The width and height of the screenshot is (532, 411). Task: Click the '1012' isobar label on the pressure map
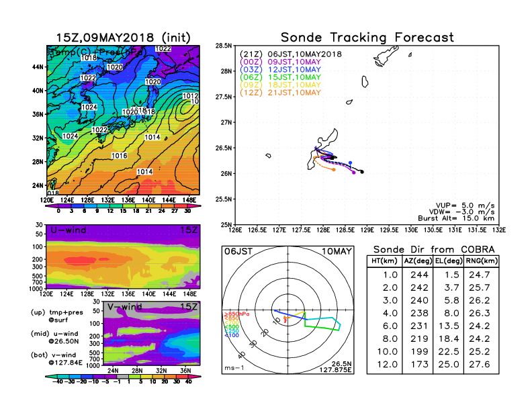coord(190,96)
